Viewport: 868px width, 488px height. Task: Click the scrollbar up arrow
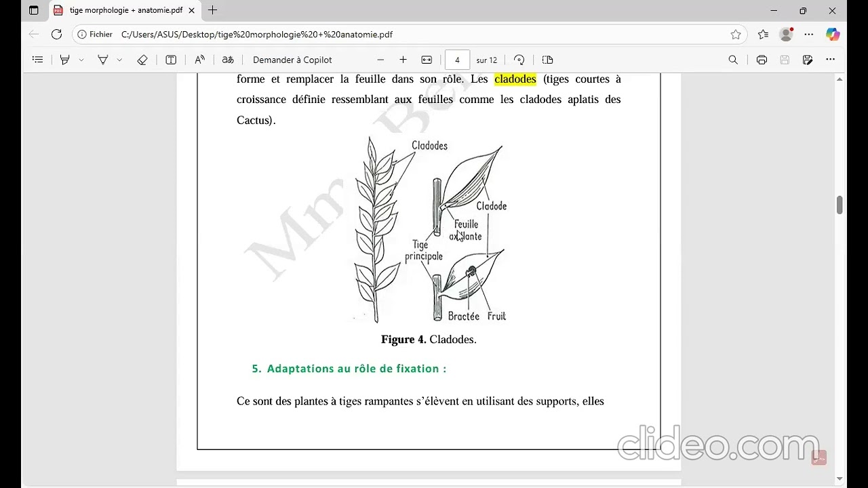tap(840, 79)
